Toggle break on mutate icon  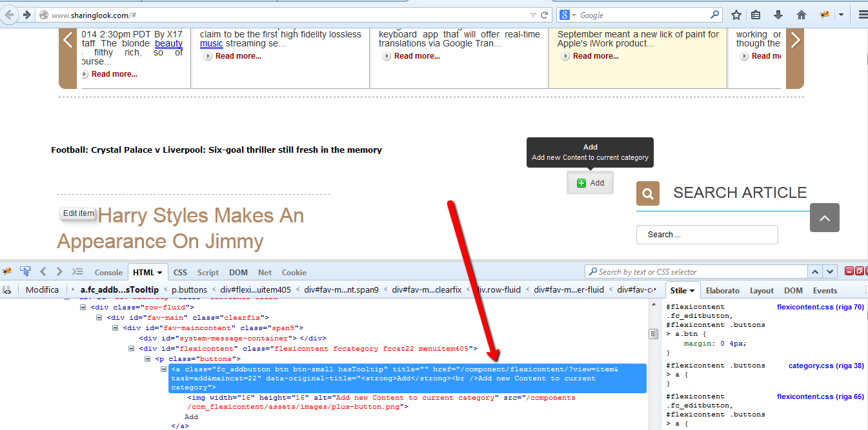click(8, 290)
